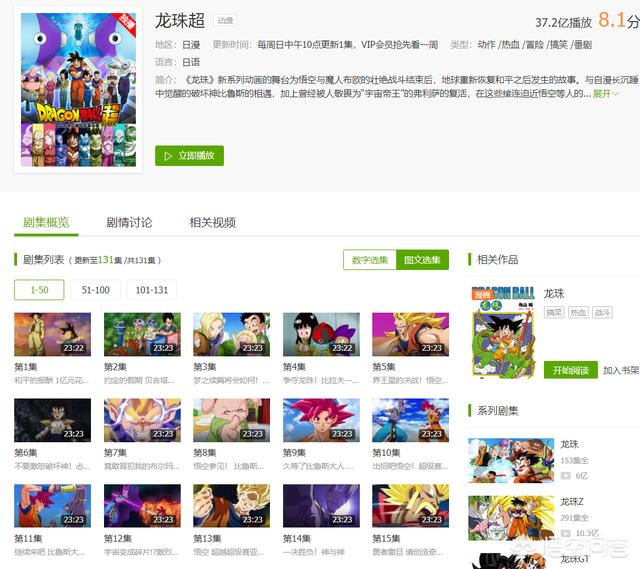Switch to the 相关视频 tab
The height and width of the screenshot is (569, 640).
tap(212, 222)
